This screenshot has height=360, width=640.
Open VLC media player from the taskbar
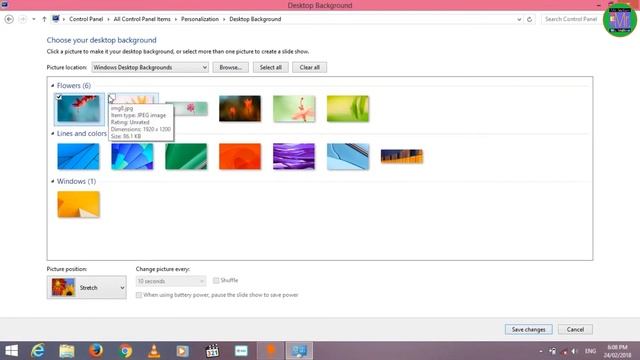click(x=154, y=351)
